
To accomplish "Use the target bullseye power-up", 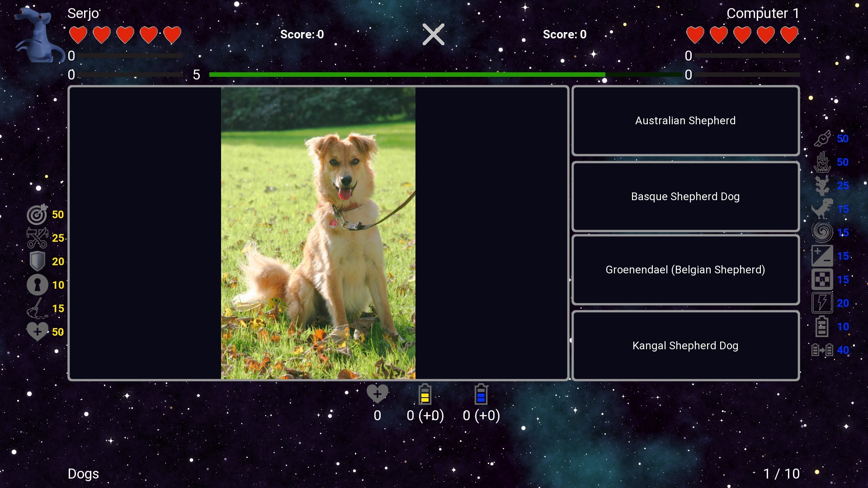I will pos(37,215).
